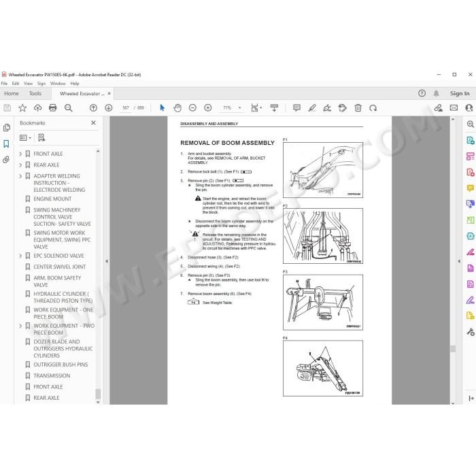This screenshot has width=476, height=476.
Task: Open the notifications bell
Action: 437,94
